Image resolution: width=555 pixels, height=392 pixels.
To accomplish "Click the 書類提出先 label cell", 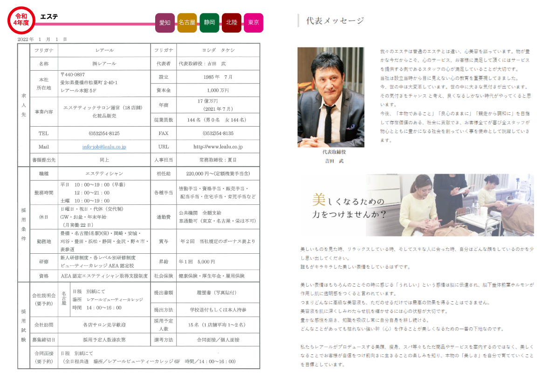I will click(x=44, y=160).
